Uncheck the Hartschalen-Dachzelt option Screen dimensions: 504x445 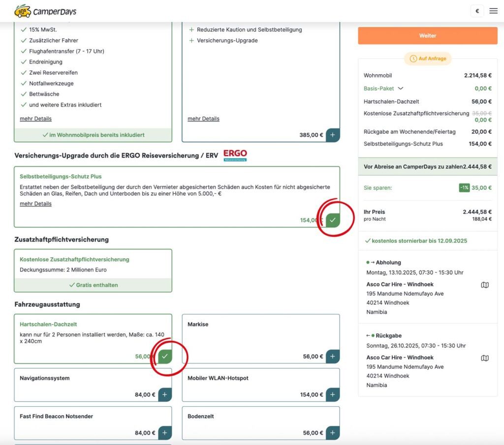(165, 356)
